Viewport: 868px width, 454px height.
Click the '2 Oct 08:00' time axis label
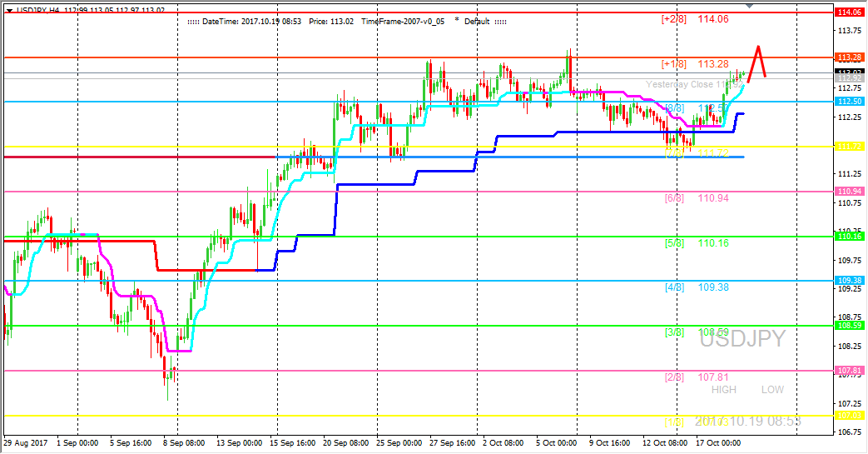click(x=503, y=443)
